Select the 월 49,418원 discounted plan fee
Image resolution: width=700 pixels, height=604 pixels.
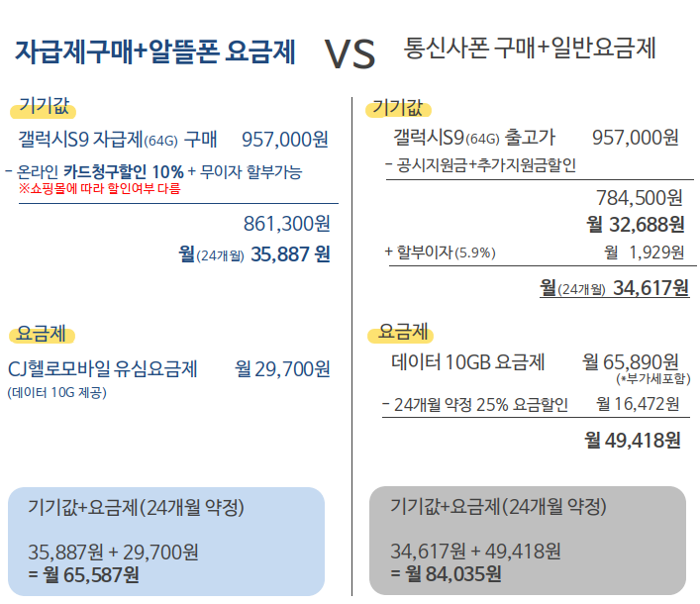pos(633,441)
